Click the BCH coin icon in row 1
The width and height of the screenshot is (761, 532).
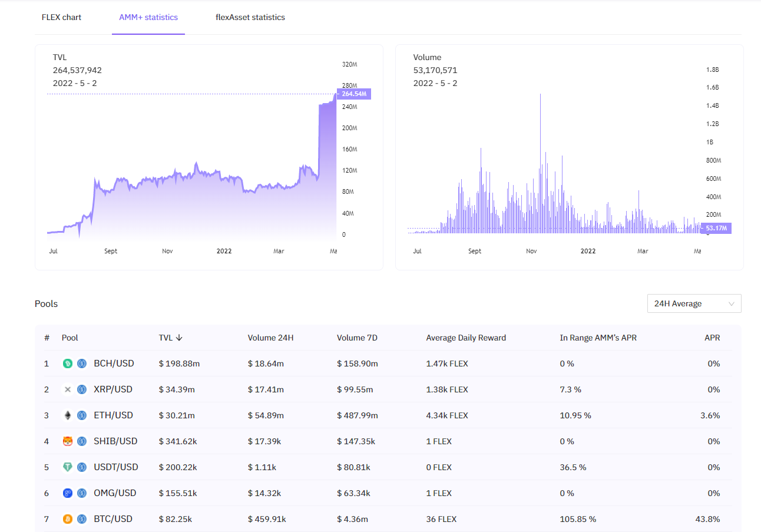coord(68,364)
